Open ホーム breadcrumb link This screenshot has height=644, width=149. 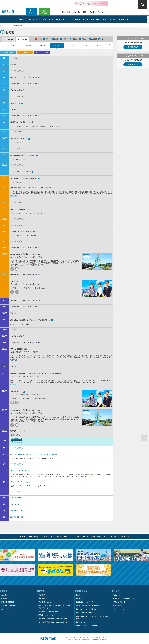click(x=3, y=25)
